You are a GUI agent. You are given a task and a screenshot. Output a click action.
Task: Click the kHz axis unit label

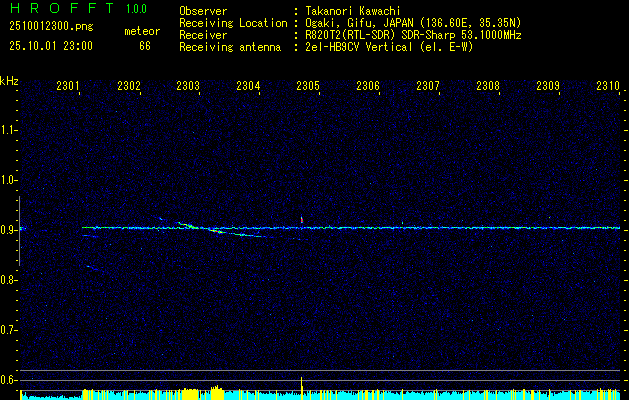coord(9,81)
